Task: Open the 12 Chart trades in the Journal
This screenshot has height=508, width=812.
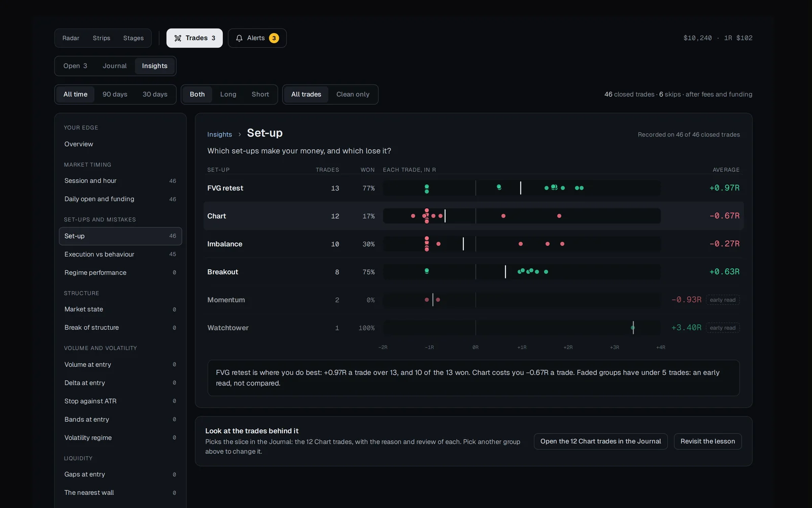Action: [x=600, y=441]
